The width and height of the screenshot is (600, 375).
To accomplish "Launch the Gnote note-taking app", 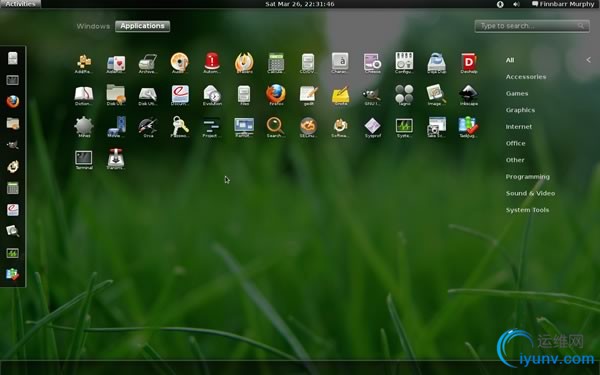I will coord(340,95).
